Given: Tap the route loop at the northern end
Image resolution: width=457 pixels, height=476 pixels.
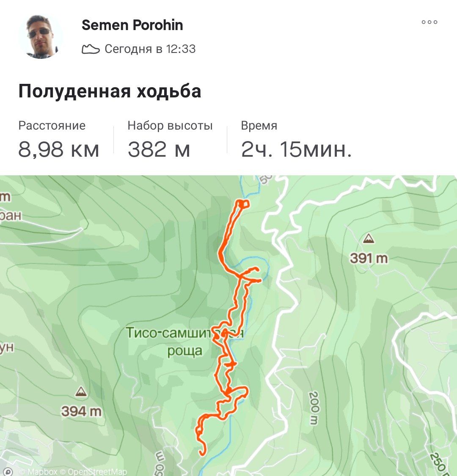Looking at the screenshot, I should pyautogui.click(x=243, y=204).
